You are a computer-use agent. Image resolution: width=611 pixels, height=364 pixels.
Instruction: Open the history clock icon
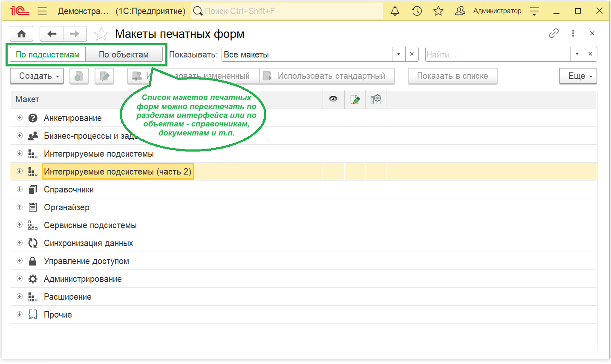(417, 11)
